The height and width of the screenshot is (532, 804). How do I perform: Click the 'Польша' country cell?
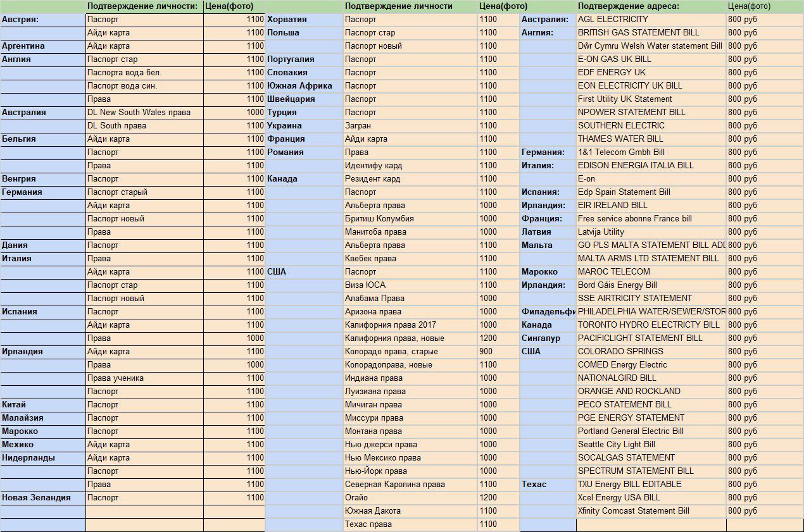[x=304, y=33]
